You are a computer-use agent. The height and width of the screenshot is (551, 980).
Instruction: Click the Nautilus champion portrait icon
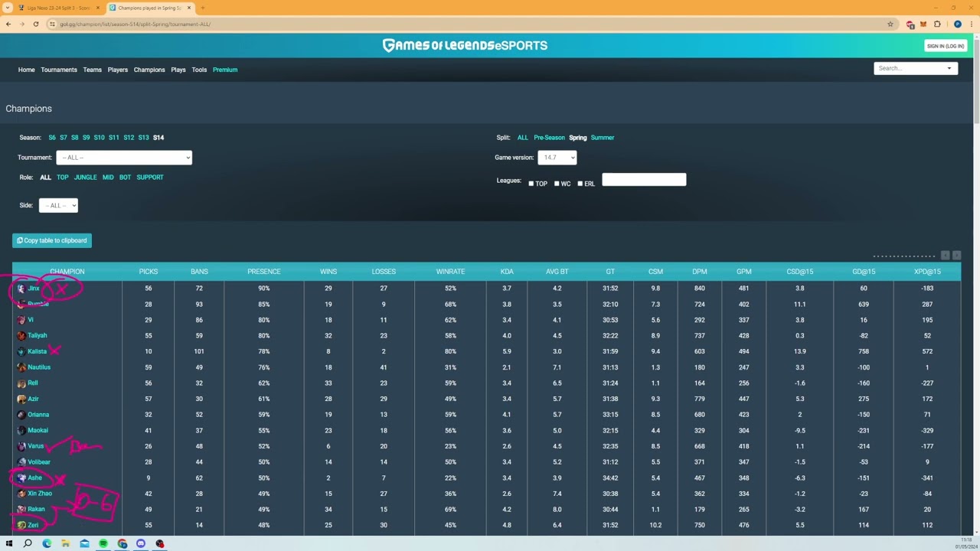(21, 367)
